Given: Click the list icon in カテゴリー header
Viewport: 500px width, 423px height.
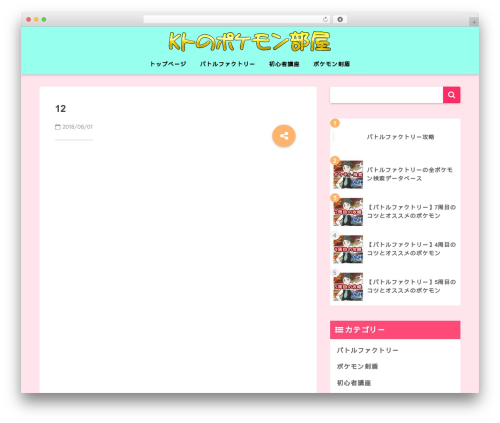Looking at the screenshot, I should click(x=339, y=330).
